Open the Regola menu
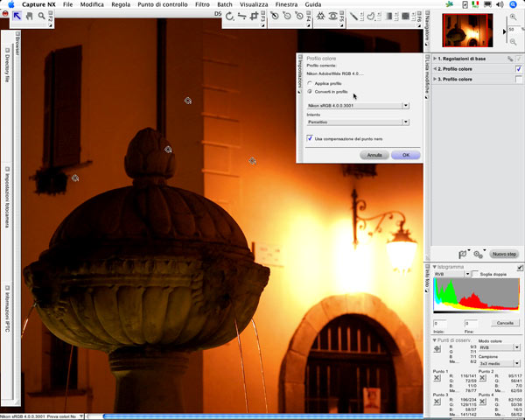This screenshot has width=525, height=420. click(121, 4)
